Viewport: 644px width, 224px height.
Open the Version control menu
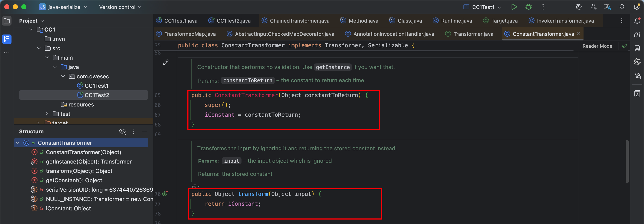point(120,7)
